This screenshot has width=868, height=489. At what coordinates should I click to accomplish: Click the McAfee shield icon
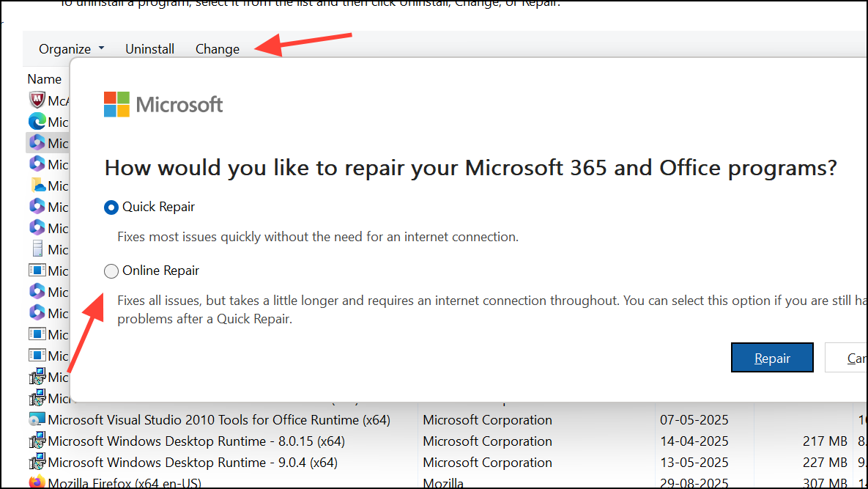coord(37,100)
